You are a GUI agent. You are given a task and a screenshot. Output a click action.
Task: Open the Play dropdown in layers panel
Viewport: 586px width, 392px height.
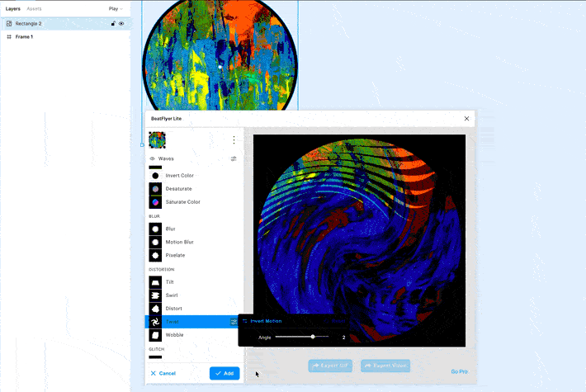(x=116, y=8)
